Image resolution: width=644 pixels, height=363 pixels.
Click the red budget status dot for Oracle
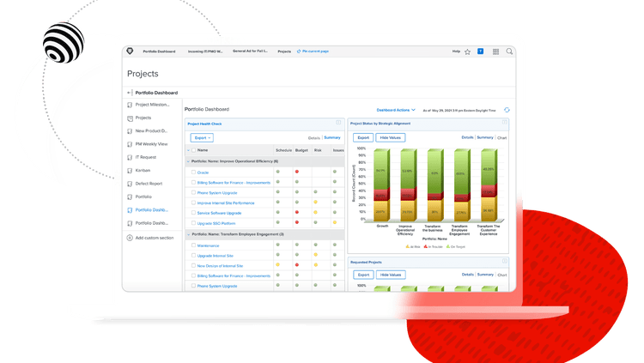(297, 172)
